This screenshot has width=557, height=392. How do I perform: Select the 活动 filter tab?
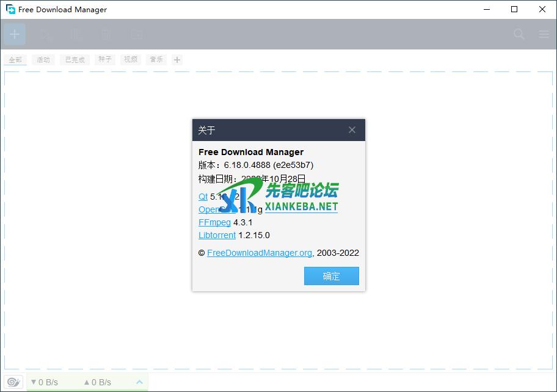(x=43, y=60)
